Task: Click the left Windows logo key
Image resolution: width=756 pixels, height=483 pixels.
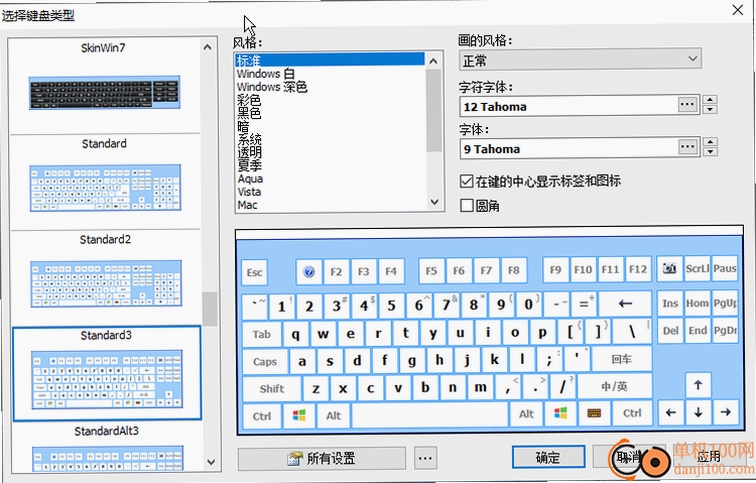Action: pos(299,416)
